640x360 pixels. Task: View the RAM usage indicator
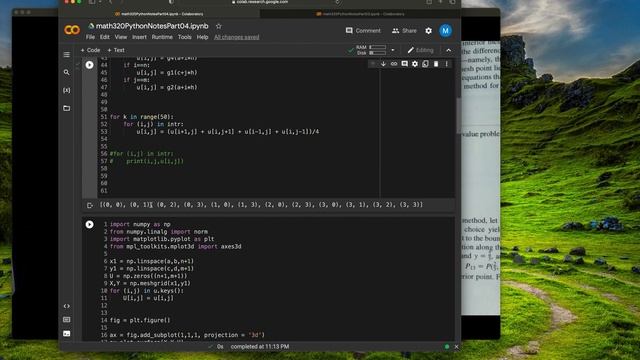pos(371,47)
